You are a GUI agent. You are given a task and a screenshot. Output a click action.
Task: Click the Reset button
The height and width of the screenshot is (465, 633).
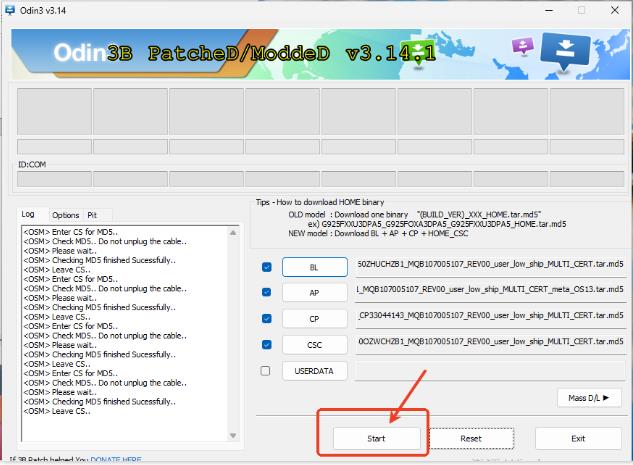click(x=471, y=438)
